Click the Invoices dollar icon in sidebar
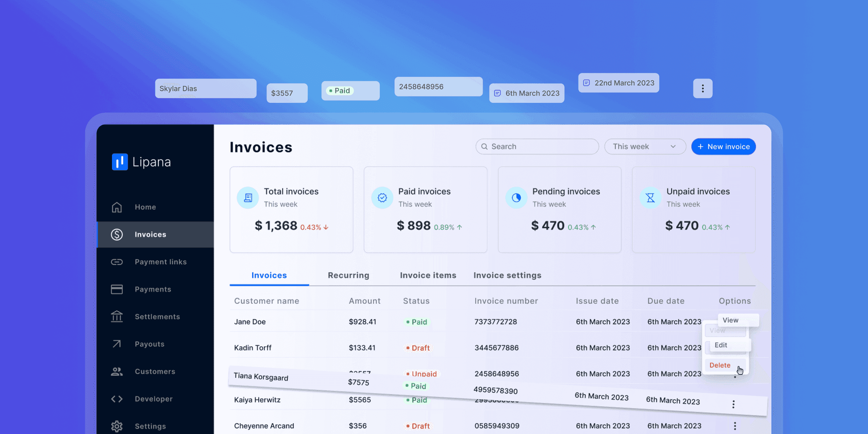This screenshot has height=434, width=868. coord(116,234)
